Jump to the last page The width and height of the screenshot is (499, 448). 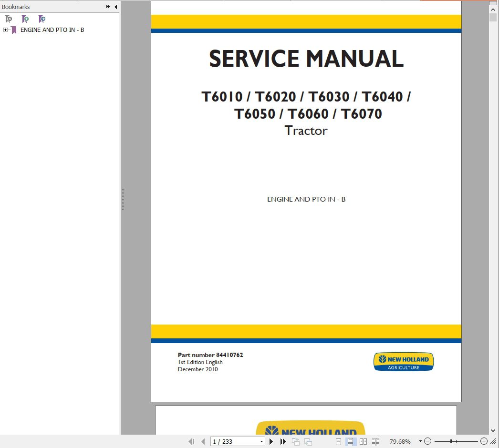pos(283,442)
